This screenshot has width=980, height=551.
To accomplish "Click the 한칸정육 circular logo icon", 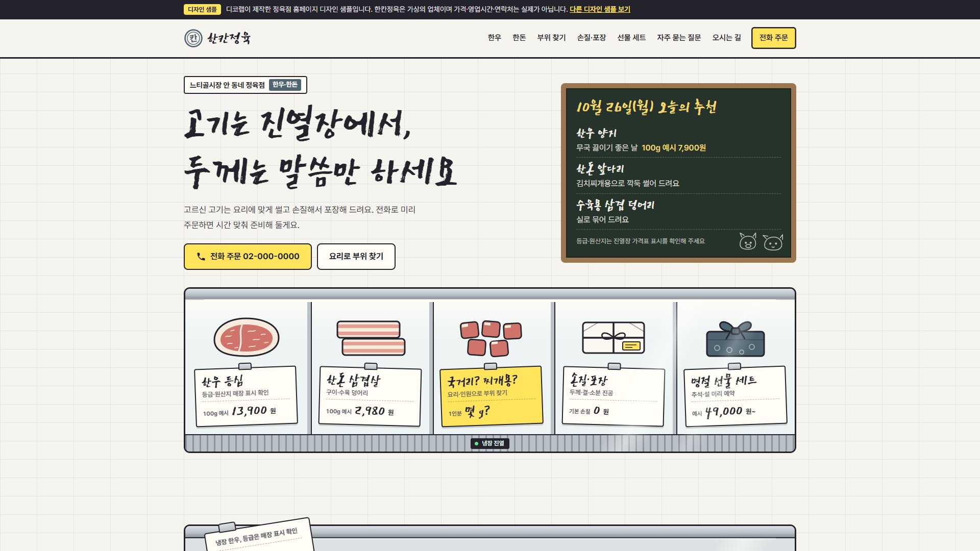I will (193, 38).
